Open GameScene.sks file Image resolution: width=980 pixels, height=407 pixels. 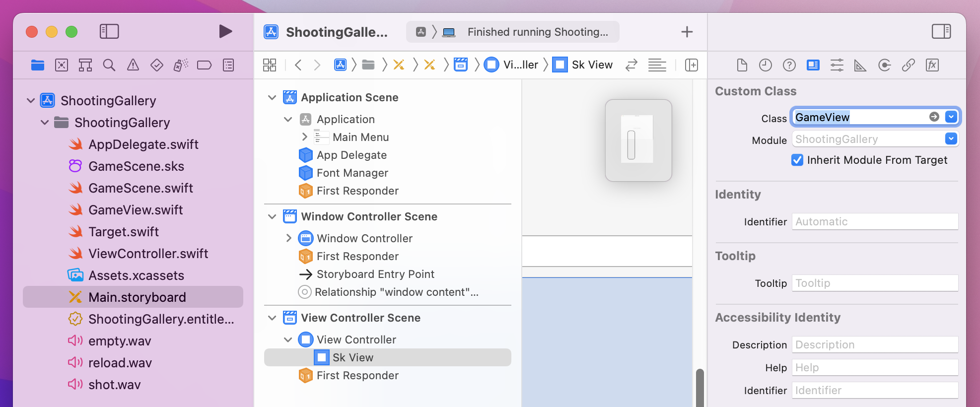coord(127,166)
